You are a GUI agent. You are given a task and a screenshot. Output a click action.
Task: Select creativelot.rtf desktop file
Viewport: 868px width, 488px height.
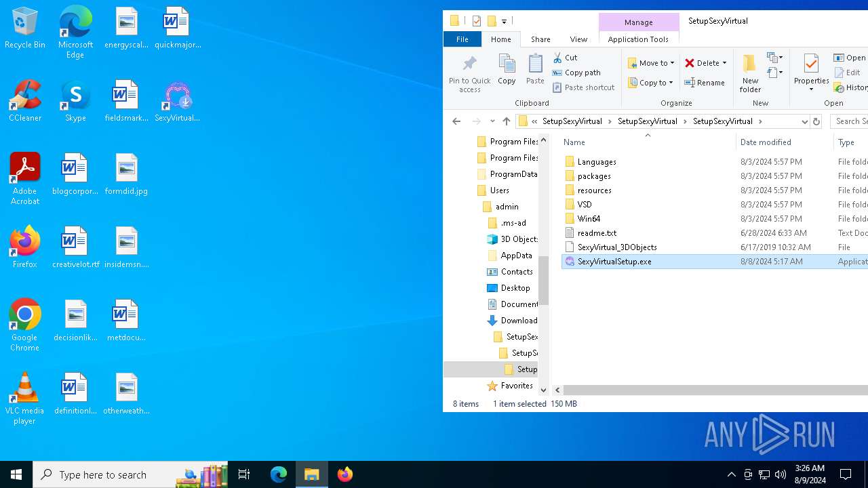75,247
